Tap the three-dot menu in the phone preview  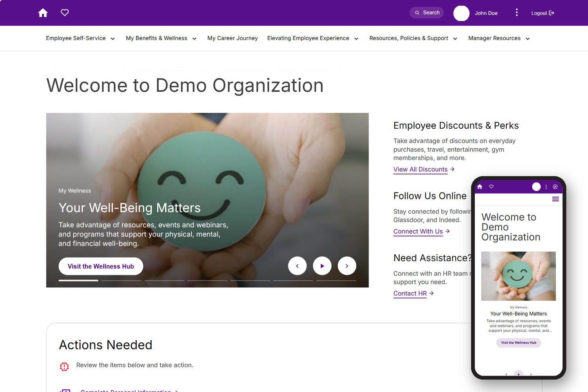[x=546, y=187]
